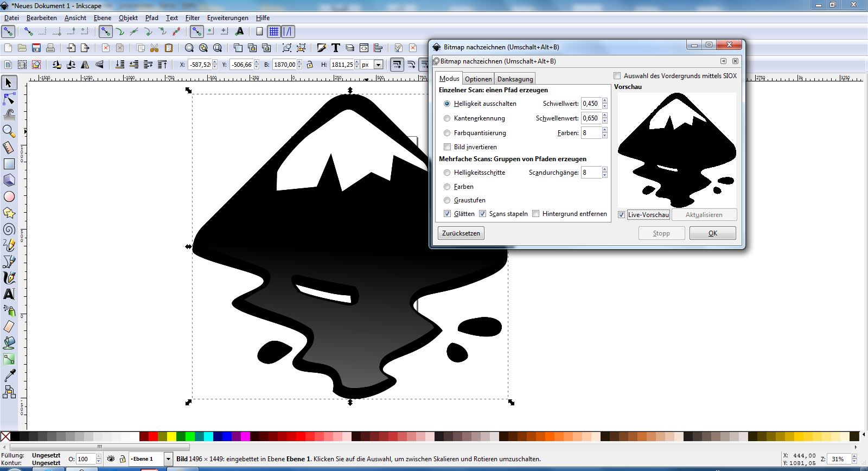Click the Print document icon
The width and height of the screenshot is (868, 471).
[50, 48]
